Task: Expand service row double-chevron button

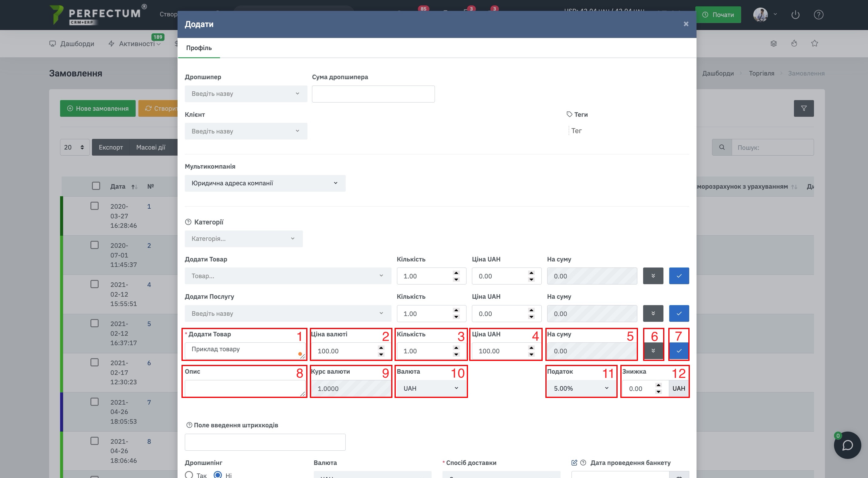Action: pyautogui.click(x=653, y=313)
